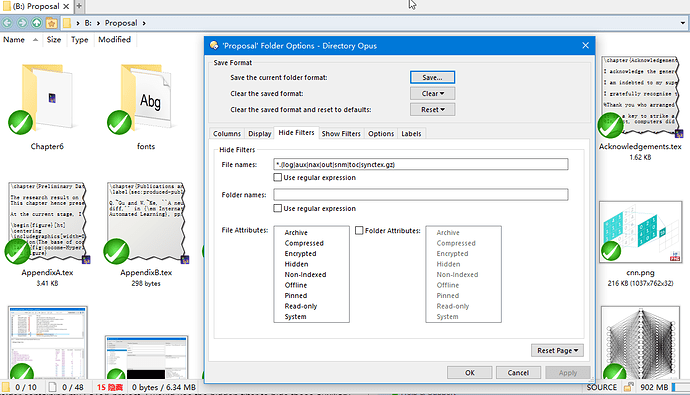Sort by the Type column header
The image size is (690, 395).
coord(80,40)
